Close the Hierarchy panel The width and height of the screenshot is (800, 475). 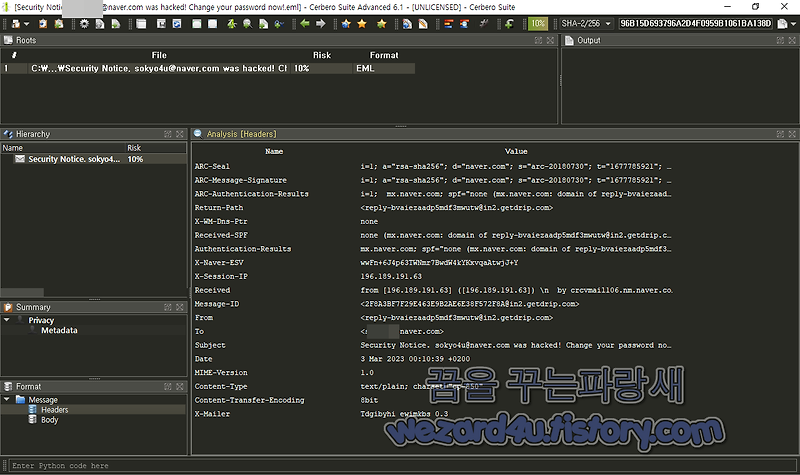click(x=180, y=134)
